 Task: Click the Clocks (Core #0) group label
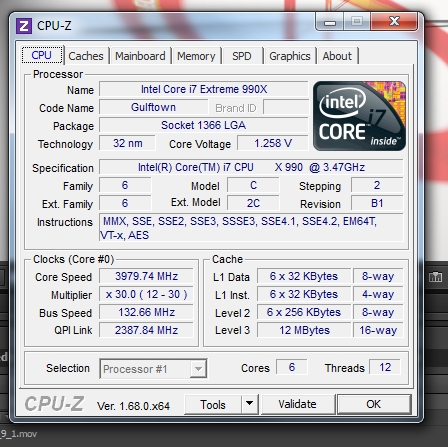74,259
